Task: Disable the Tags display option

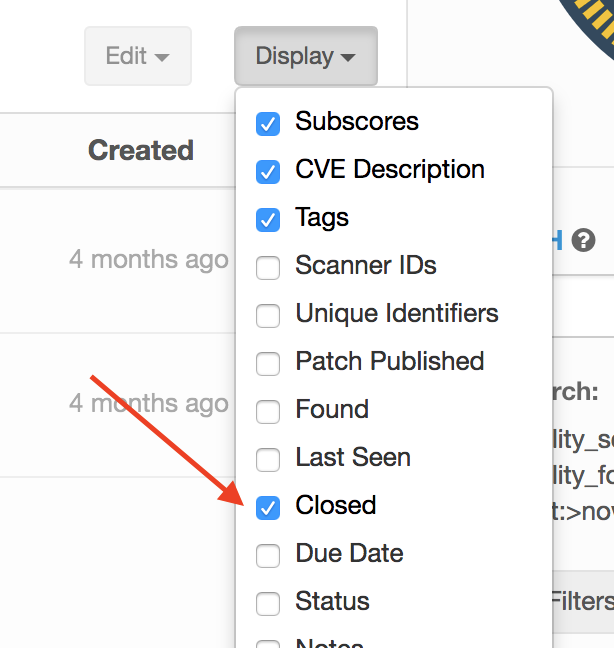Action: coord(268,220)
